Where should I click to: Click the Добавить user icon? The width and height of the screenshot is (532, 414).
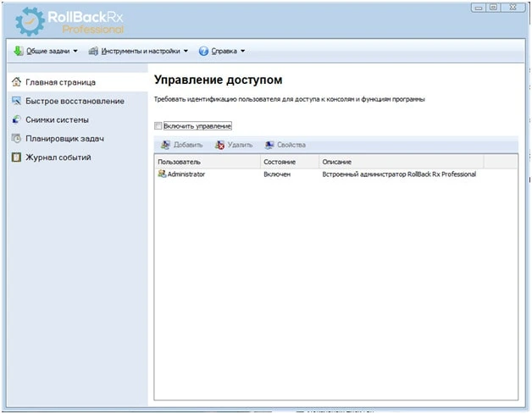point(165,145)
